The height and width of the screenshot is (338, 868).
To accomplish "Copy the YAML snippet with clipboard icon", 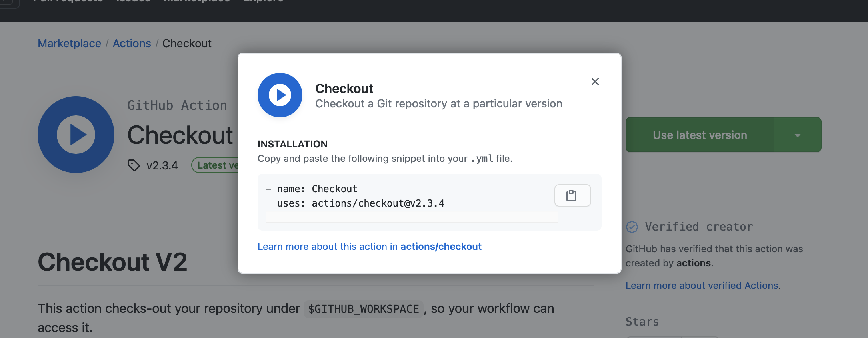I will pyautogui.click(x=572, y=195).
